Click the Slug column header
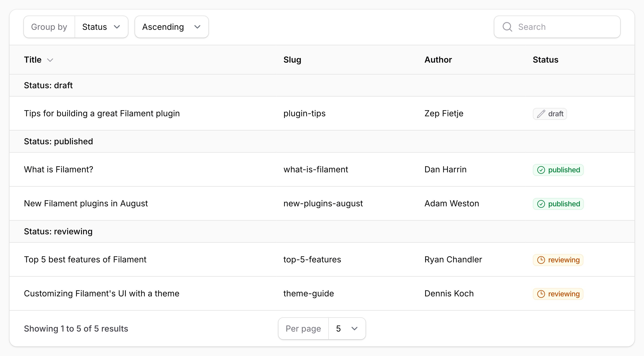This screenshot has width=644, height=356. (292, 60)
